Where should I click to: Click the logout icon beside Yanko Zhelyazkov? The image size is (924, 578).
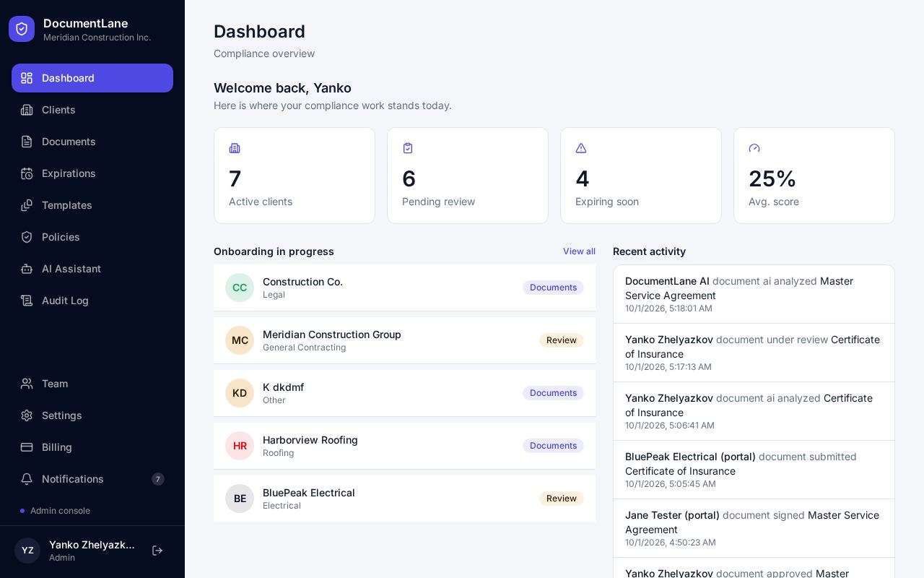coord(157,551)
